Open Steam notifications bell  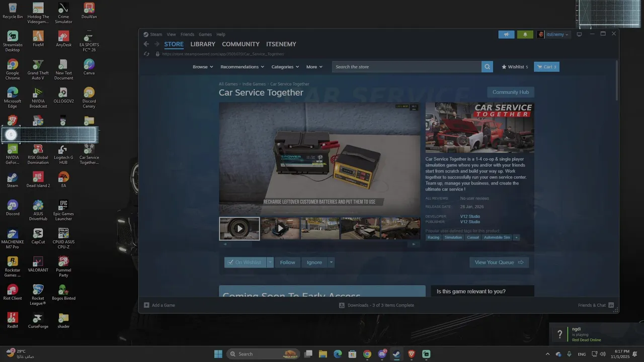[x=525, y=35]
